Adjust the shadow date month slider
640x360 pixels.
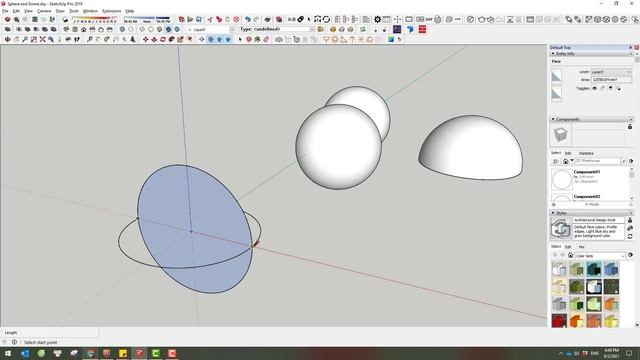click(96, 19)
